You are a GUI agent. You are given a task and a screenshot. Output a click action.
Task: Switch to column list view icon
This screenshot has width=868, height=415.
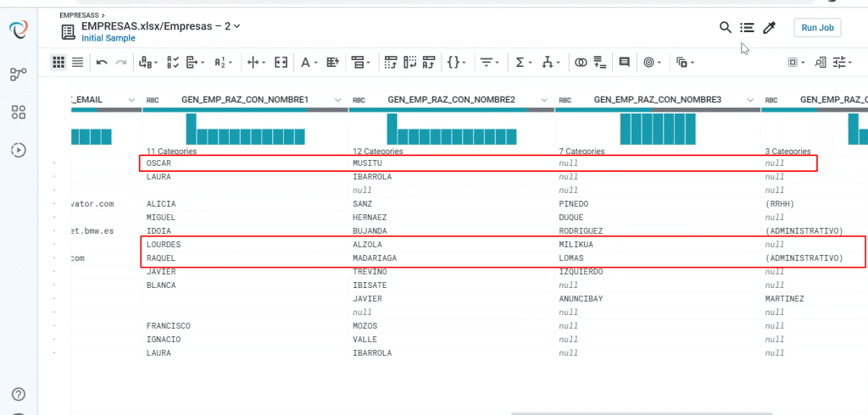pos(78,63)
